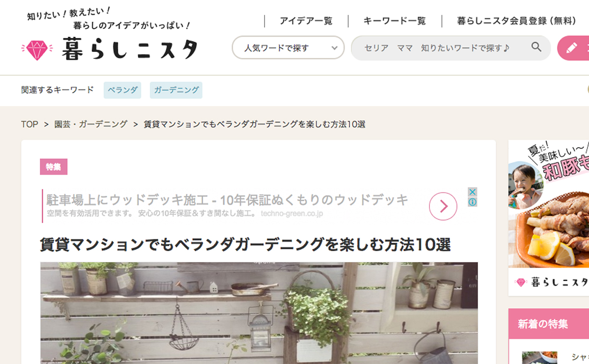The image size is (589, 364).
Task: Click the small diamond logo in sidebar banner
Action: pyautogui.click(x=521, y=283)
